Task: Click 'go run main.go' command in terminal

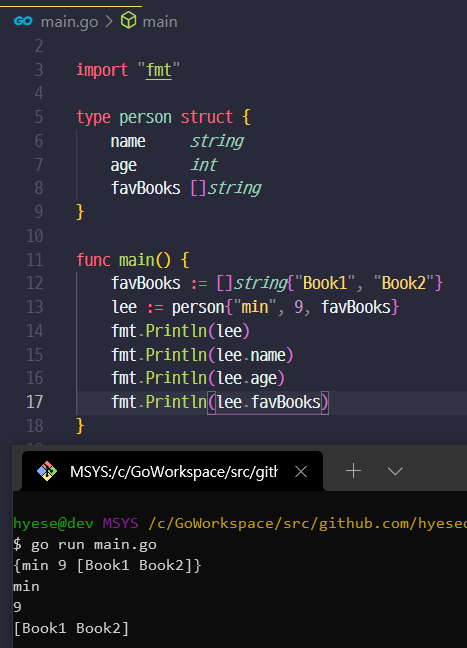Action: (x=94, y=545)
